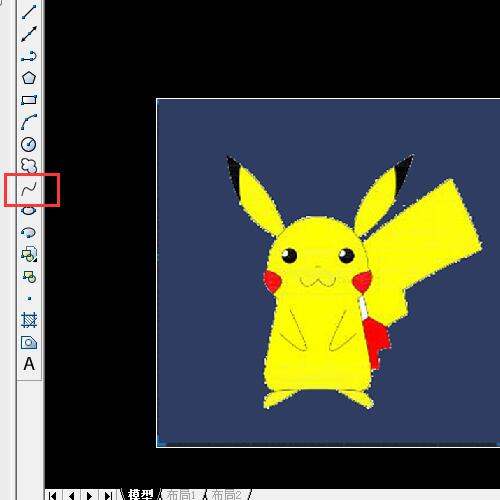Switch to the 模型 tab
The image size is (500, 500).
coord(141,495)
